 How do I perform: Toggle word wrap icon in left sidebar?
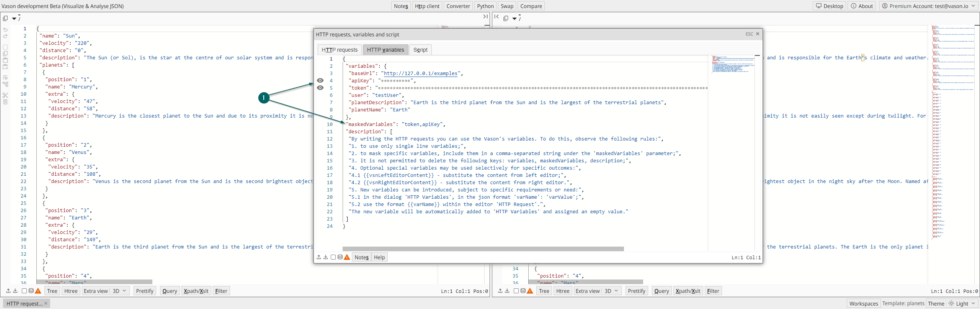tap(5, 78)
